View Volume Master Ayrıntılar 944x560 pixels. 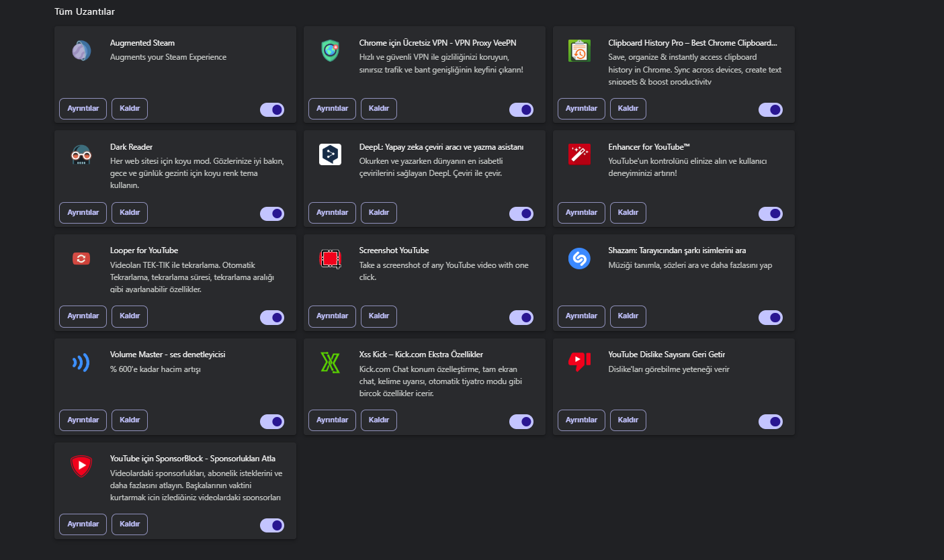pos(83,420)
